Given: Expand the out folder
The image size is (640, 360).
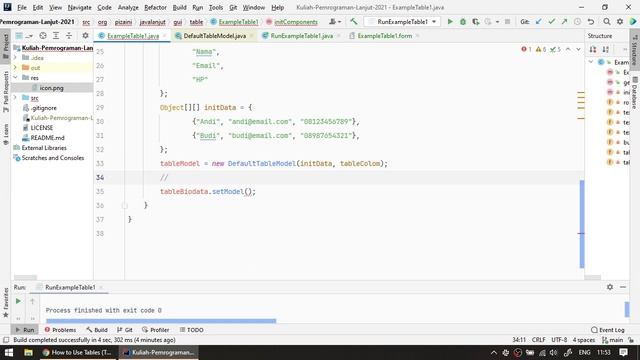Looking at the screenshot, I should click(16, 67).
